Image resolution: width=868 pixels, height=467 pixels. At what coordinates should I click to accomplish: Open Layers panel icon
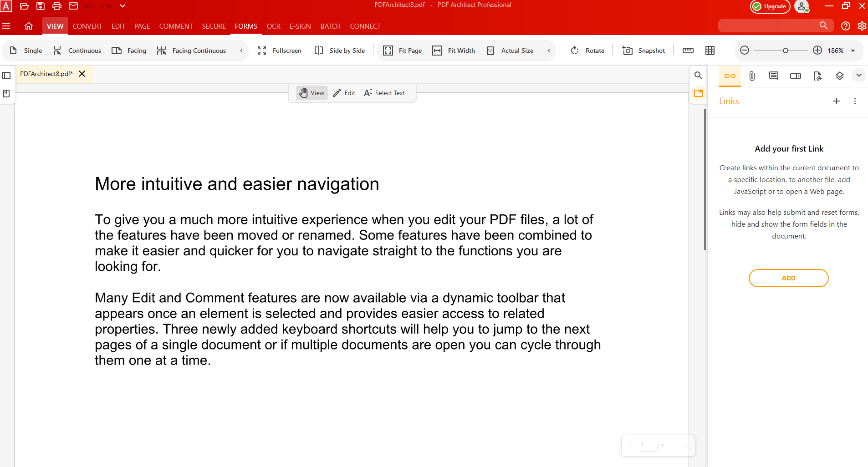tap(840, 76)
